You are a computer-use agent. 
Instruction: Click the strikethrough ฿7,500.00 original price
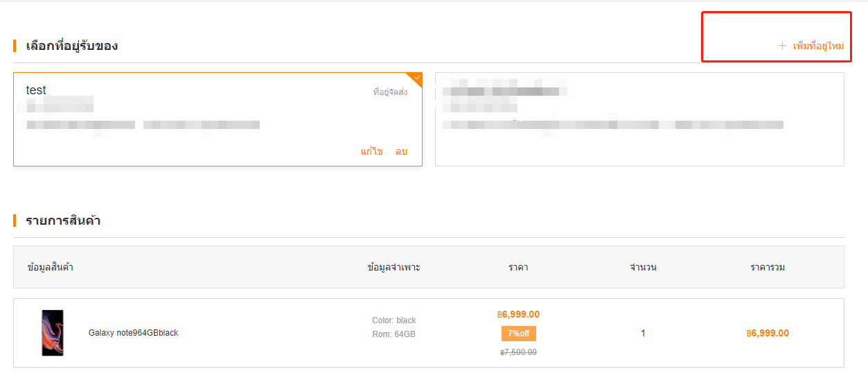tap(518, 352)
